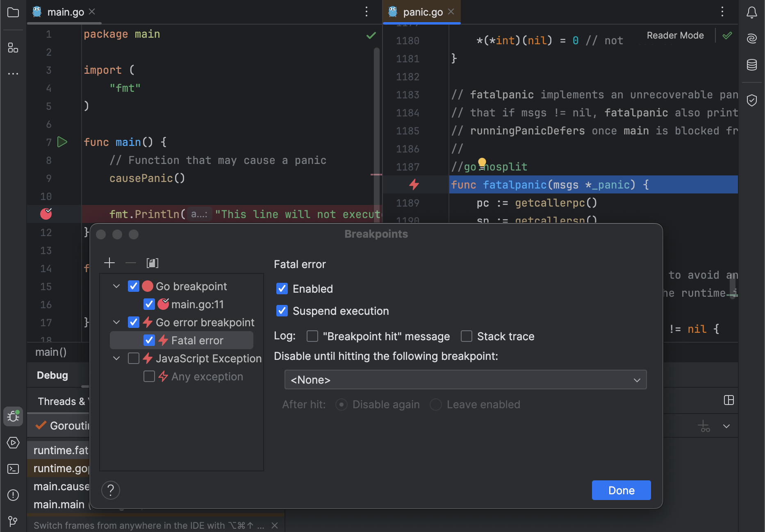Open the Problems tool window

(x=13, y=495)
